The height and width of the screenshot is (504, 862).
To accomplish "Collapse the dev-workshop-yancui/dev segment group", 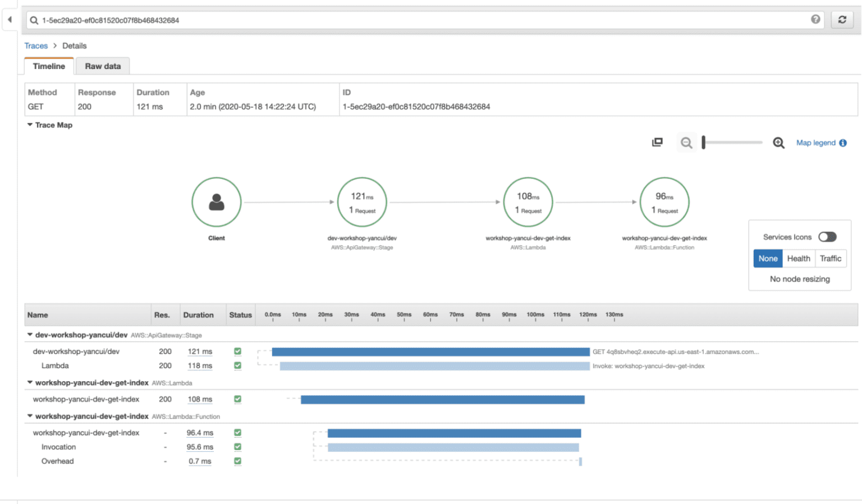I will point(30,335).
